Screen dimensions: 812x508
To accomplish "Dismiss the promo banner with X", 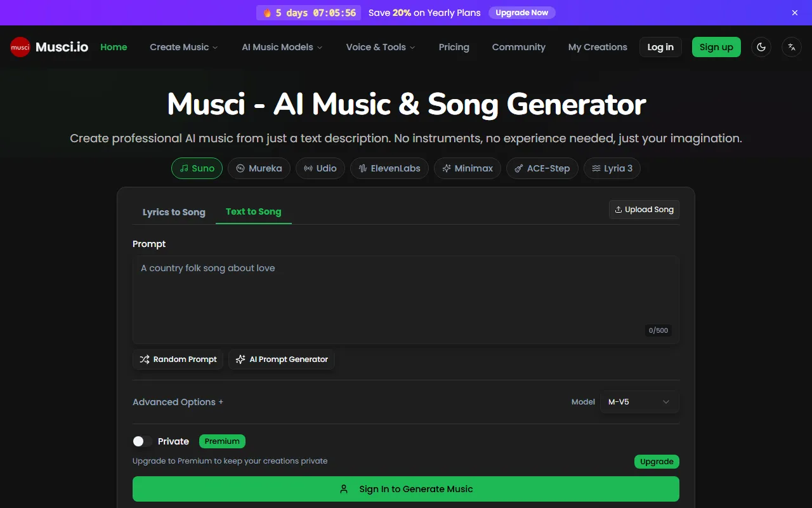I will click(795, 13).
